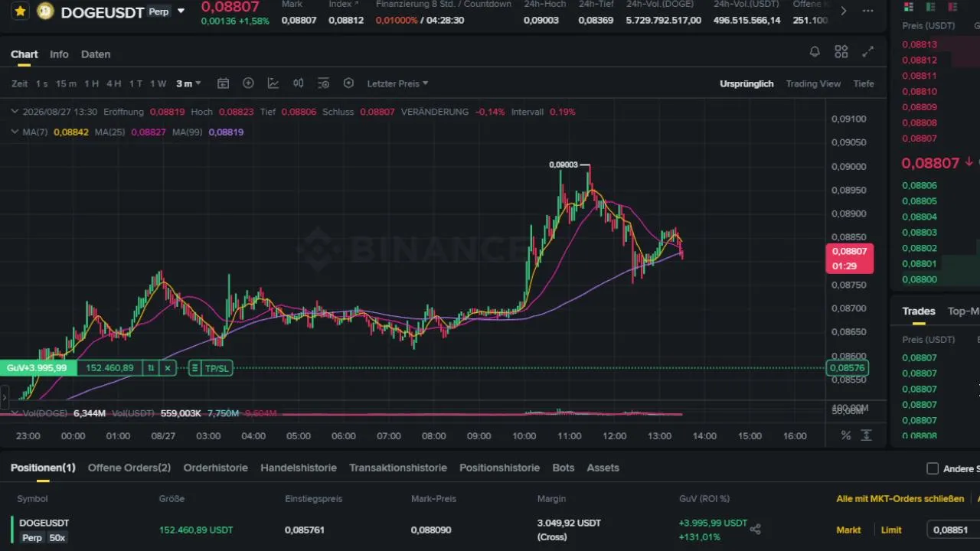Screen dimensions: 980x551
Task: Open the Chart tab
Action: [24, 54]
